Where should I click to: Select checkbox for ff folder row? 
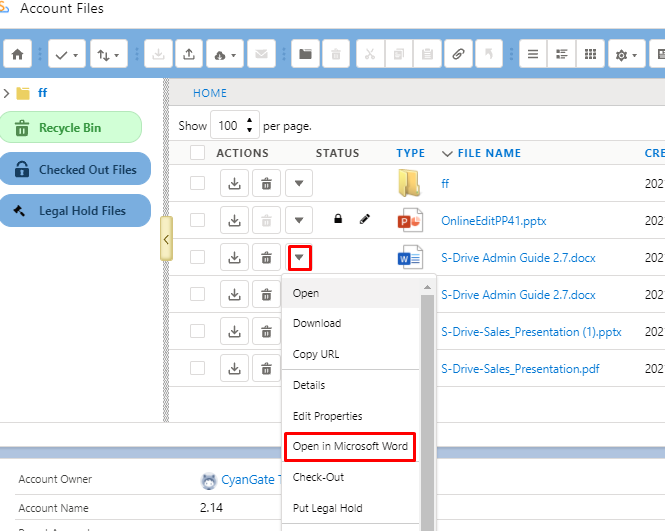198,183
